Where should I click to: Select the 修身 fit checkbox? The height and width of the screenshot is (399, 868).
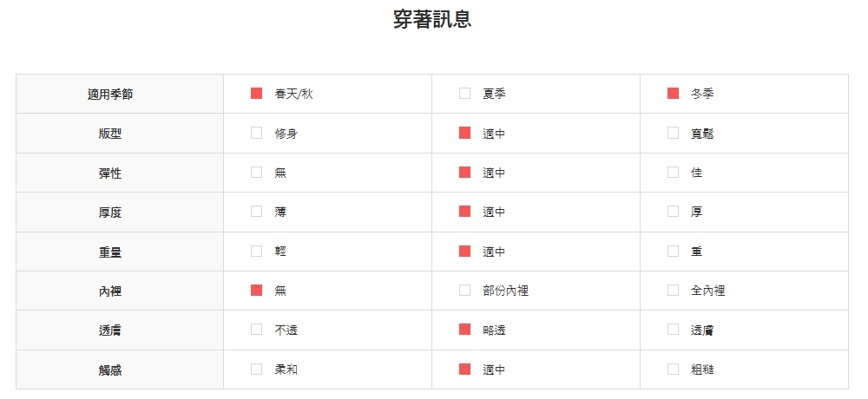pyautogui.click(x=256, y=133)
